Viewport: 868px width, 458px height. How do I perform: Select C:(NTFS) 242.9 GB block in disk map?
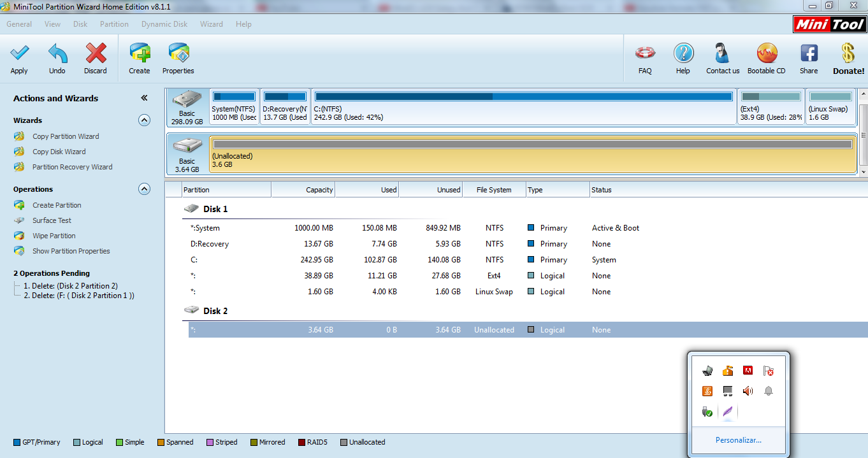point(523,106)
